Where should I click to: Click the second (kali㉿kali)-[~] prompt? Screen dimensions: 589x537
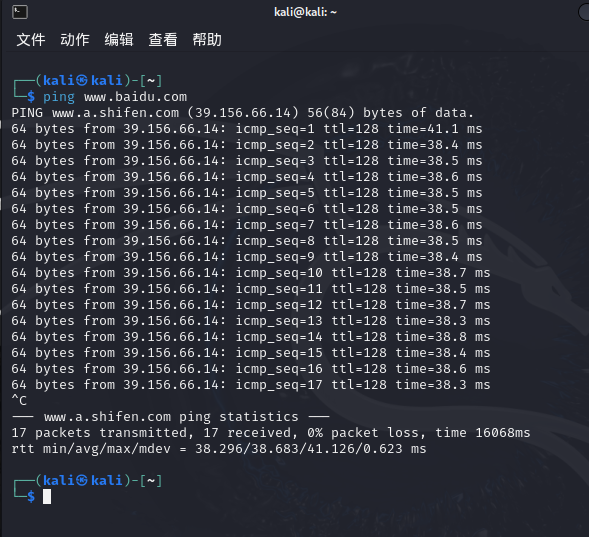(99, 480)
